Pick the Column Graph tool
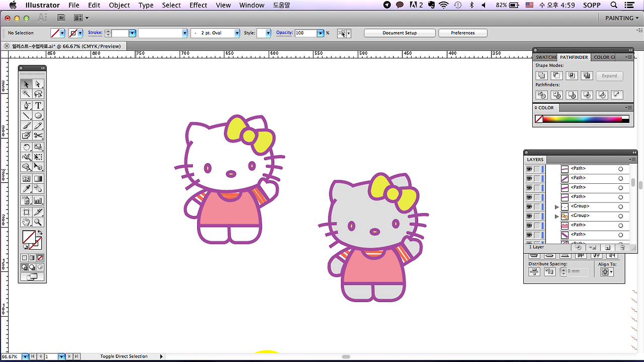This screenshot has width=644, height=362. point(38,200)
